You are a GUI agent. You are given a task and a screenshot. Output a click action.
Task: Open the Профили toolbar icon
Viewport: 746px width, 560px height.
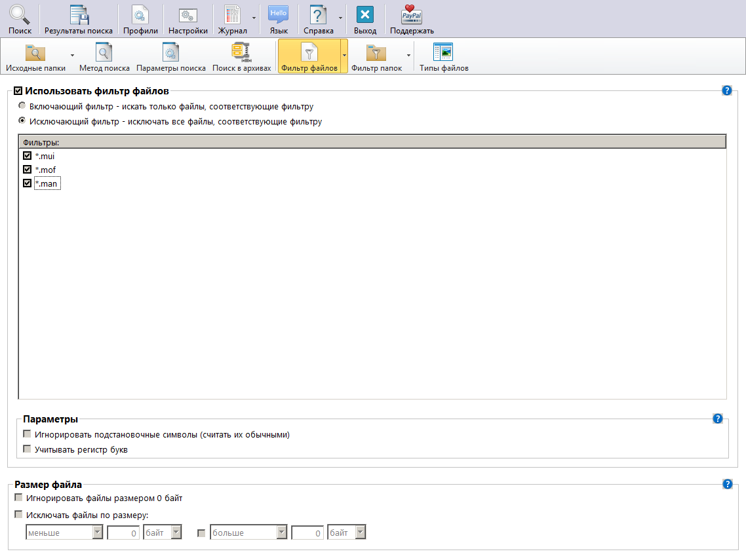coord(140,15)
